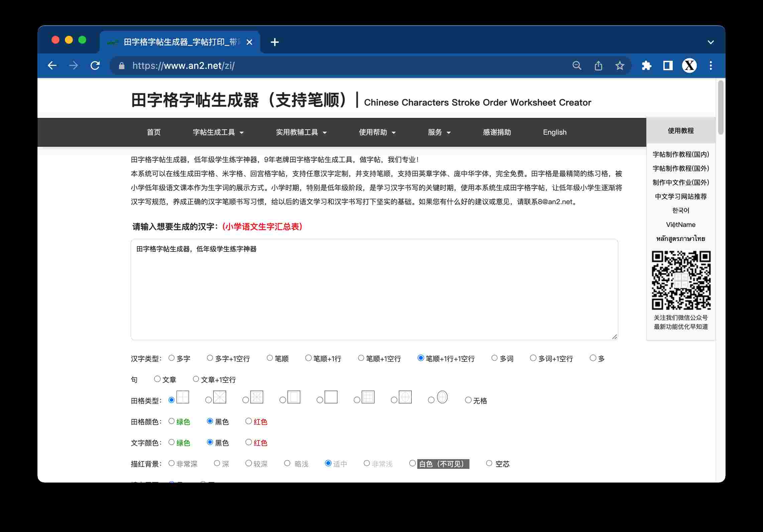Image resolution: width=763 pixels, height=532 pixels.
Task: Click the browser zoom magnifier icon
Action: (577, 65)
